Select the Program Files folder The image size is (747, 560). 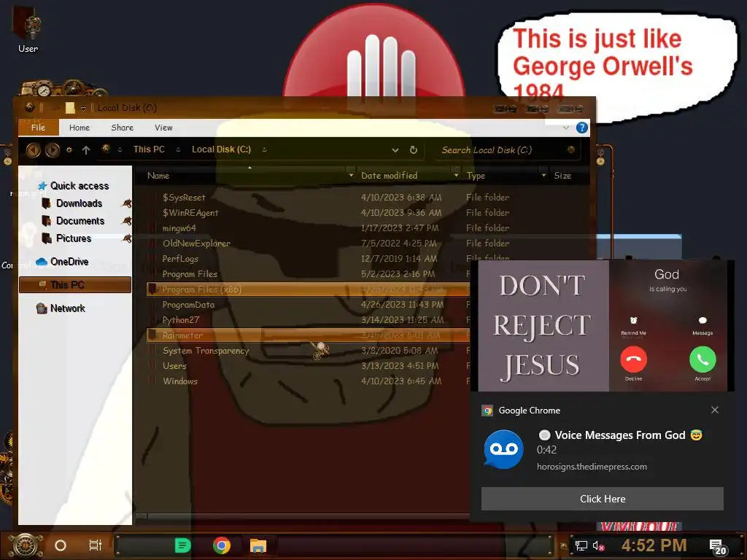click(x=190, y=274)
